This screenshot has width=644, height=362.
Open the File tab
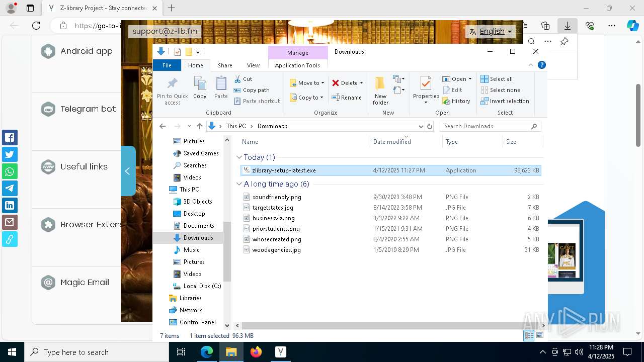(x=167, y=65)
